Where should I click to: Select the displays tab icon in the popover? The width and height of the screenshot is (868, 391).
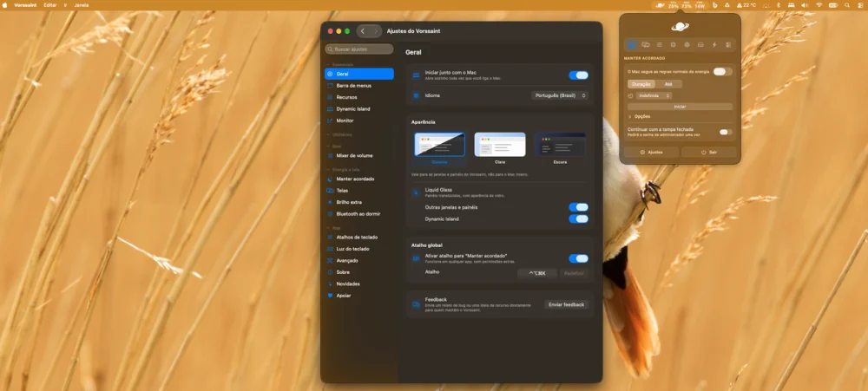[646, 45]
